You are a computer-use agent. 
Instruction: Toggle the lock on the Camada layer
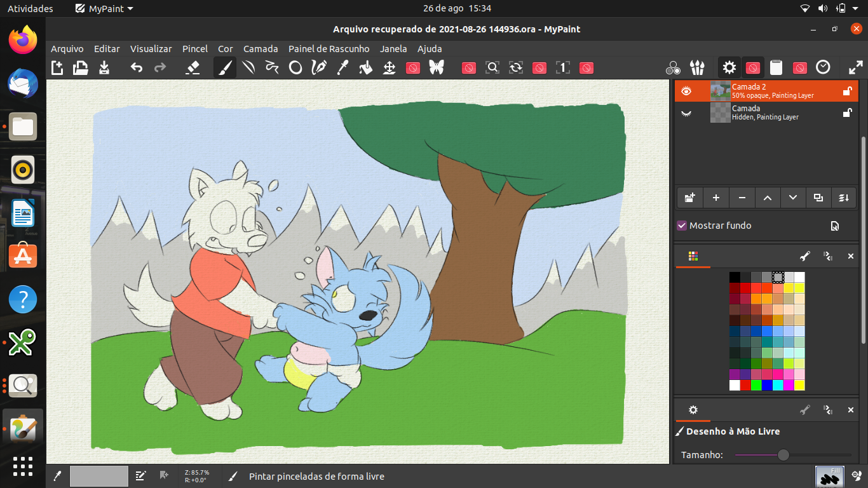(847, 112)
